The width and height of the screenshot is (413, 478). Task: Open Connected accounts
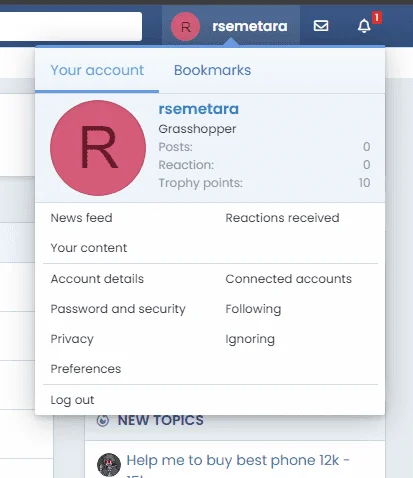pyautogui.click(x=288, y=279)
